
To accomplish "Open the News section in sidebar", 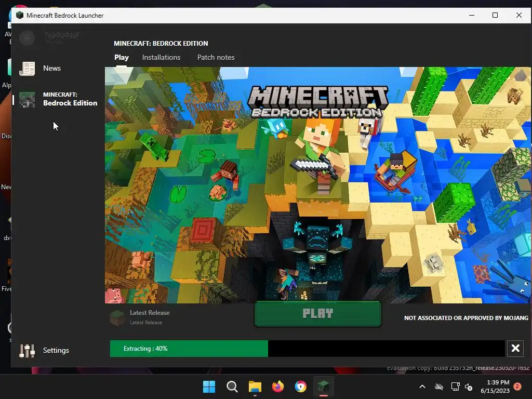I will pyautogui.click(x=40, y=68).
